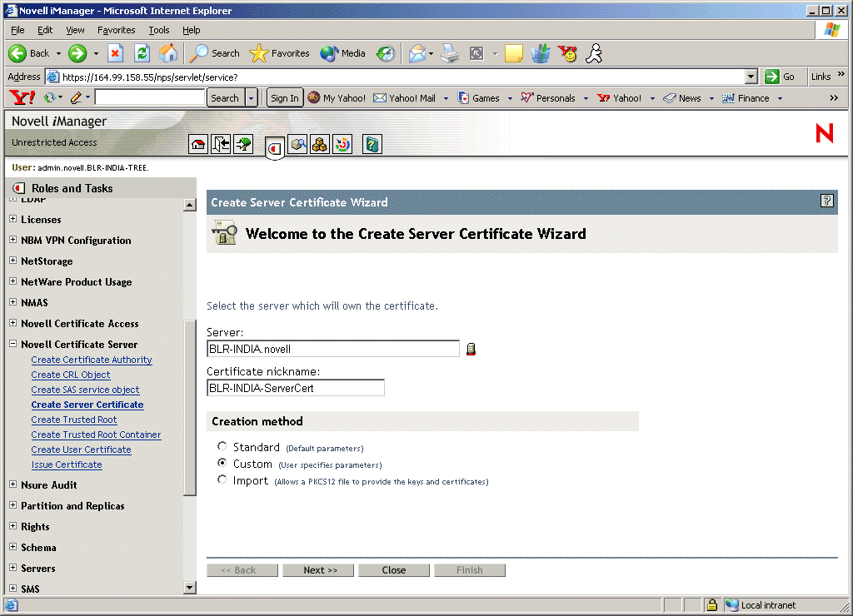This screenshot has height=616, width=853.
Task: Click the Yahoo toolbar search box
Action: tap(150, 97)
